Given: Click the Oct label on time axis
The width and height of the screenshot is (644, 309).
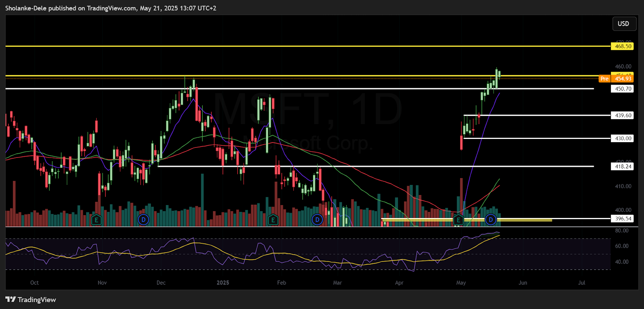Looking at the screenshot, I should tap(35, 282).
